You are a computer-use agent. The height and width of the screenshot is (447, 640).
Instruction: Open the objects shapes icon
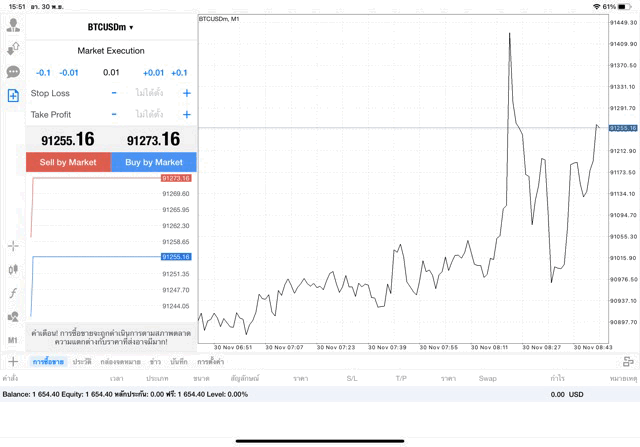click(13, 316)
